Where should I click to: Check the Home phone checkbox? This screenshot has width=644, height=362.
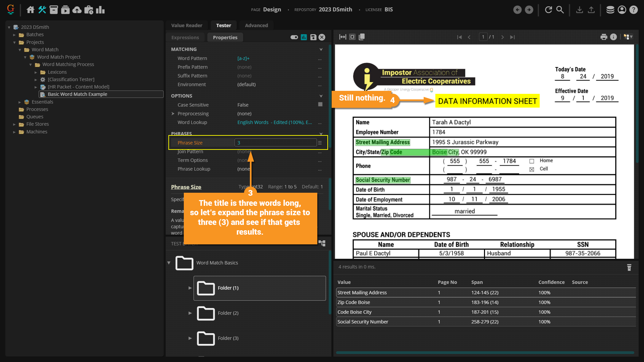coord(532,161)
